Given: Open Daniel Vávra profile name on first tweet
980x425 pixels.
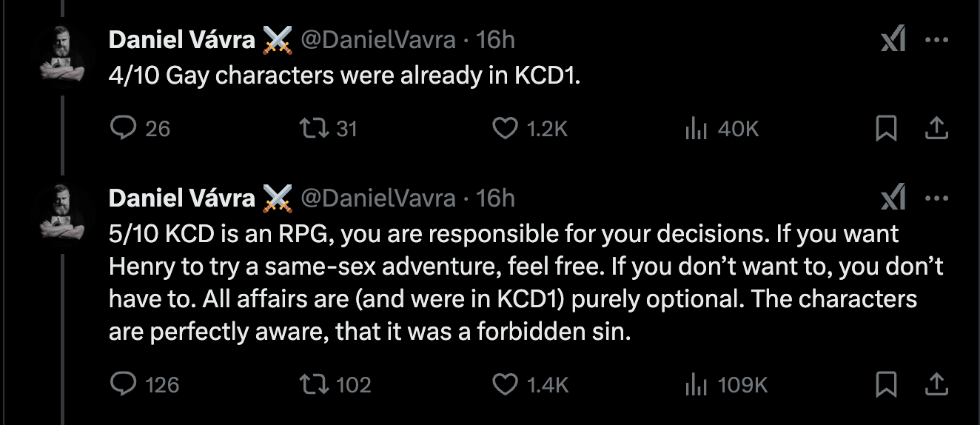Looking at the screenshot, I should point(181,39).
